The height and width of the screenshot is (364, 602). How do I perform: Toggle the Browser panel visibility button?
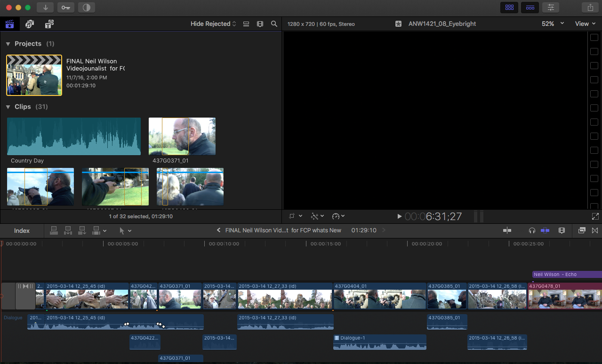509,8
